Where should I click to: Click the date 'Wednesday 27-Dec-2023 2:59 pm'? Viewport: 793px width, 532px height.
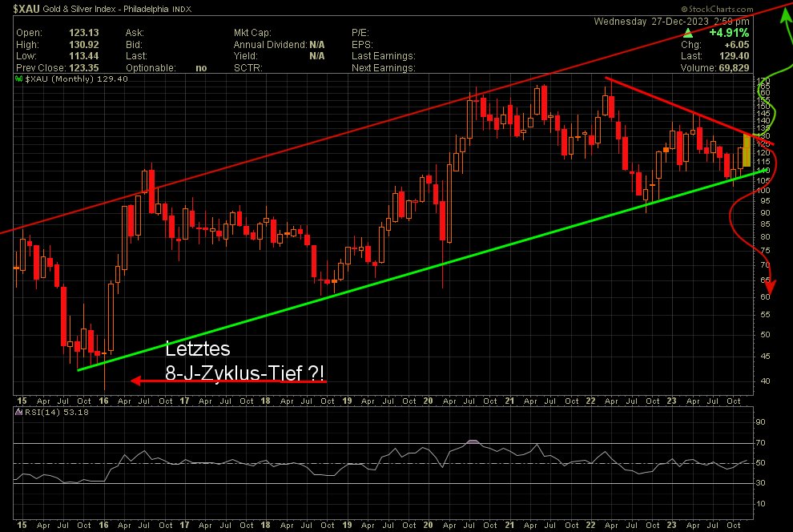tap(671, 22)
